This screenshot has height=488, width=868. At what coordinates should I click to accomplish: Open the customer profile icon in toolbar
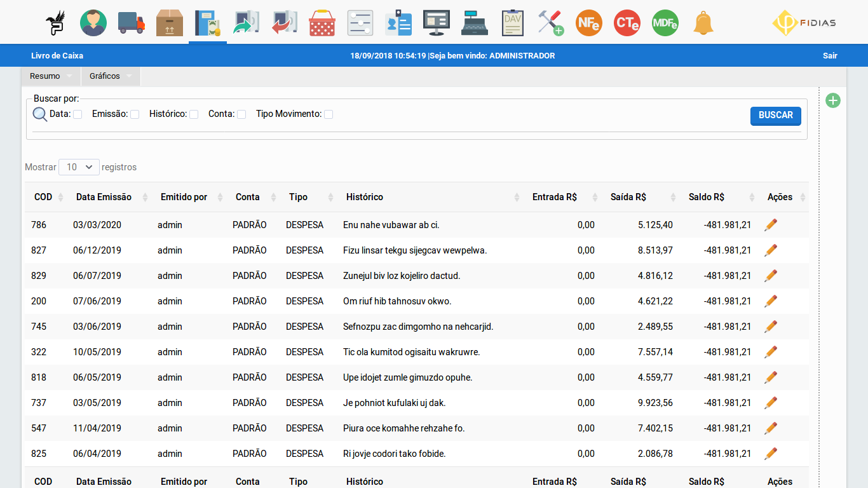(x=93, y=23)
